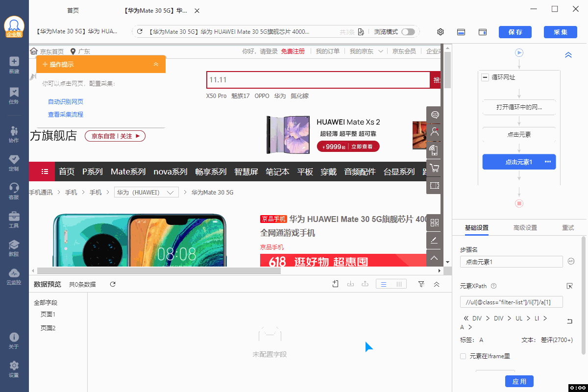Viewport: 588px width, 392px height.
Task: Select the 首页 tab
Action: 73,10
